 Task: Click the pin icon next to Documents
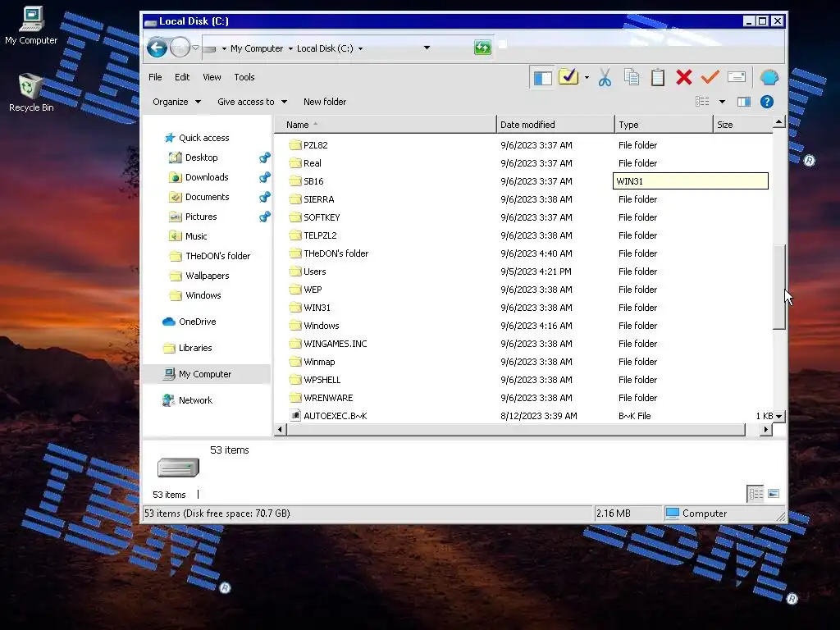click(x=265, y=197)
